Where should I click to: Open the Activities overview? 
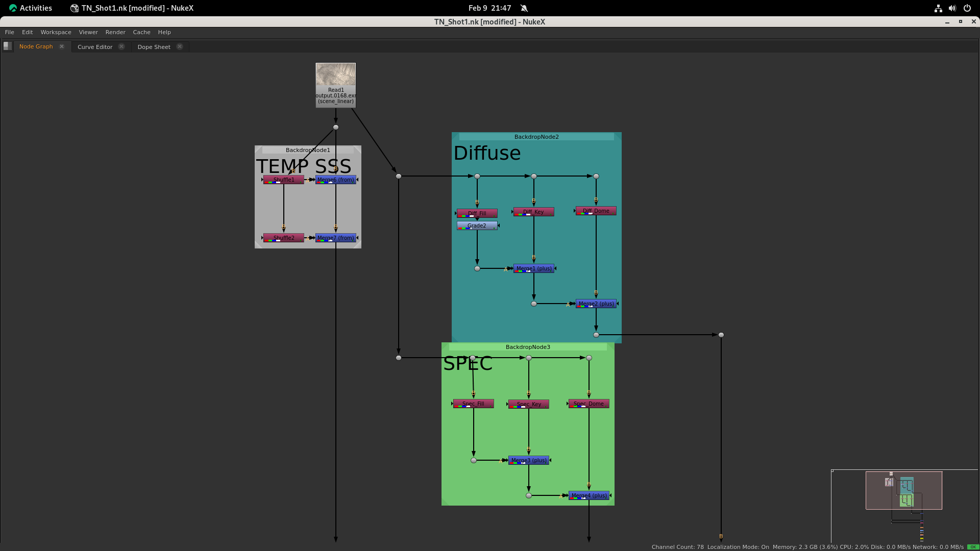[31, 8]
